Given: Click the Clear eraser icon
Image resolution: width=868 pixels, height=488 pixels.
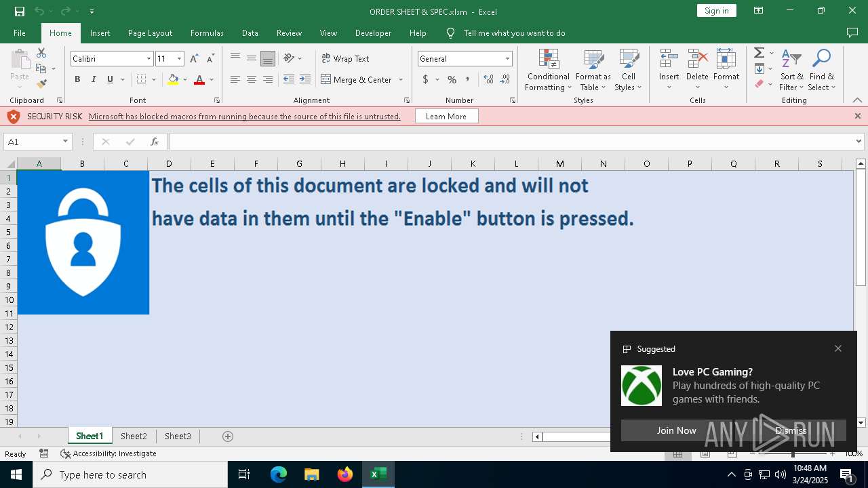Looking at the screenshot, I should [759, 84].
